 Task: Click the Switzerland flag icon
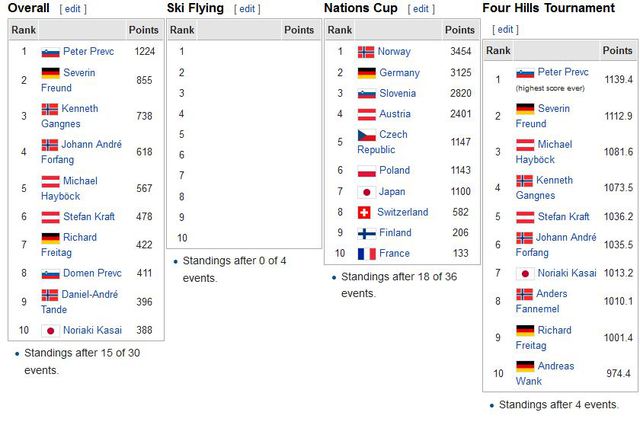click(364, 212)
